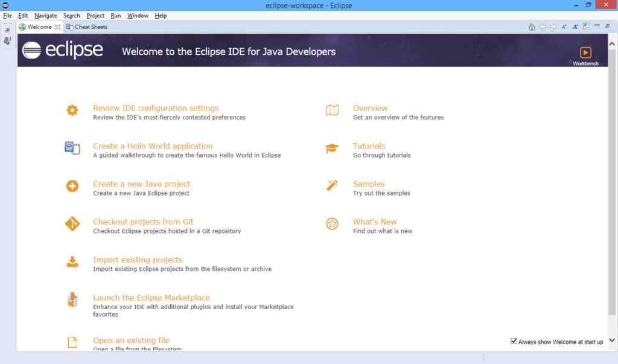Viewport: 618px width, 364px height.
Task: Click 'Create a new Java Eclipse project' description
Action: coord(141,193)
